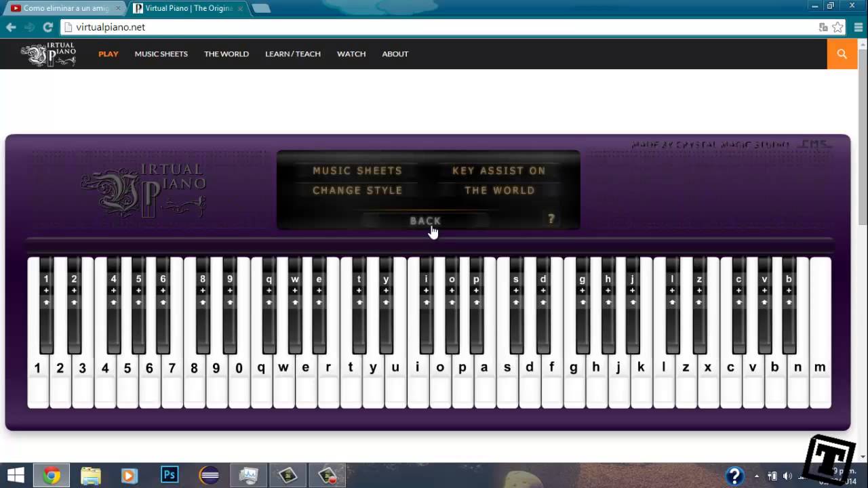Play the black piano key labeled s
Image resolution: width=868 pixels, height=488 pixels.
[x=516, y=305]
